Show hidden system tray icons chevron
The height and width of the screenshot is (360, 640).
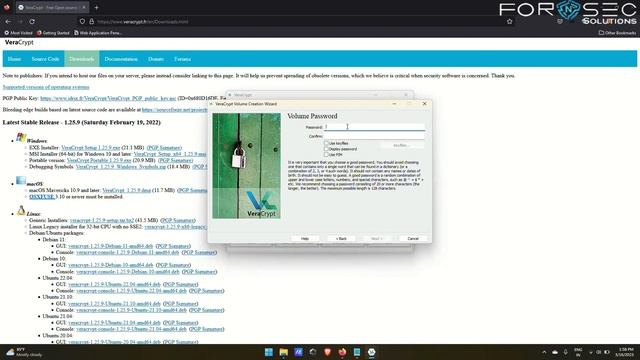coord(544,352)
